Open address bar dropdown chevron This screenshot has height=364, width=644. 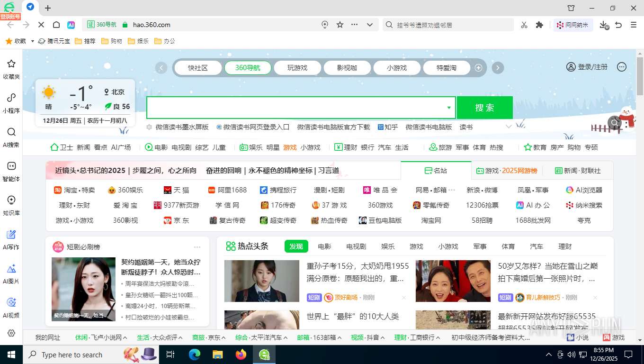coord(370,25)
